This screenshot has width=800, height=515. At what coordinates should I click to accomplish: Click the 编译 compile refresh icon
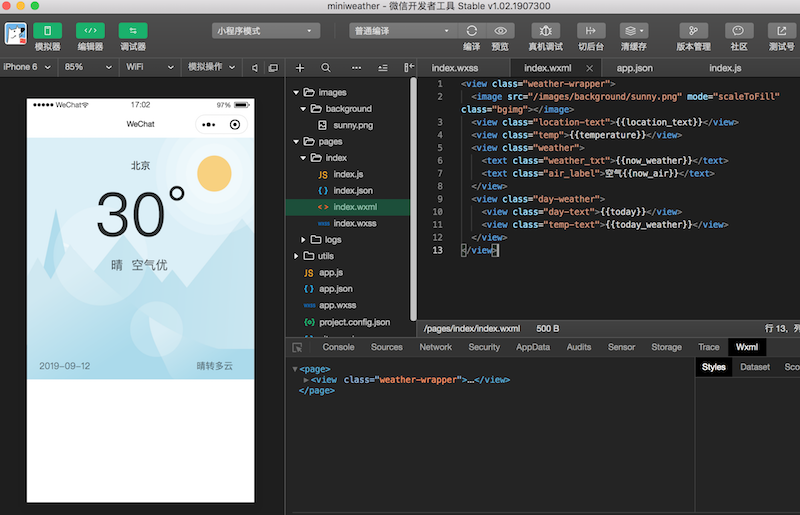[472, 31]
